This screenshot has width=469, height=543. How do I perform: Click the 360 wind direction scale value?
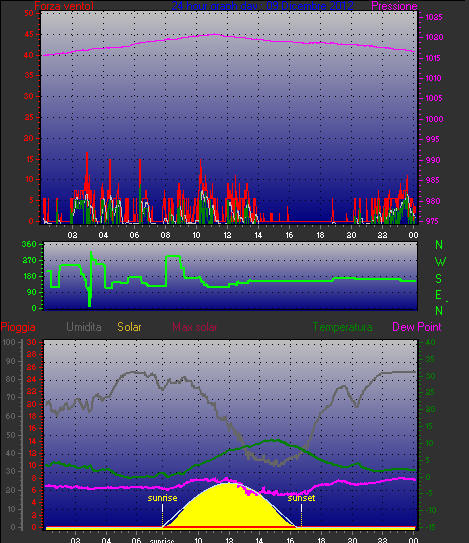[29, 244]
